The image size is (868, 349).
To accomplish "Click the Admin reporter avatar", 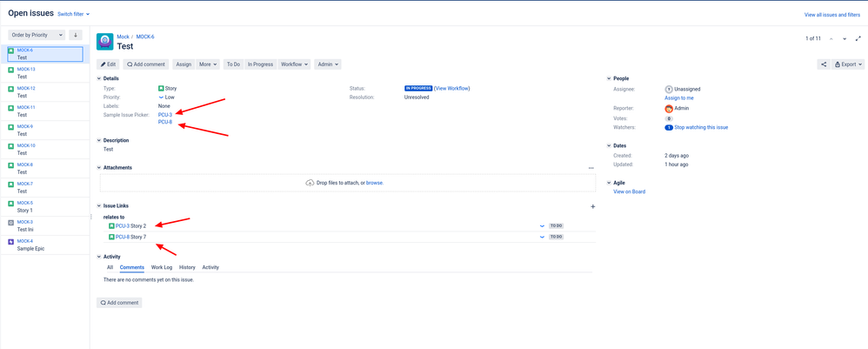I will [x=669, y=109].
